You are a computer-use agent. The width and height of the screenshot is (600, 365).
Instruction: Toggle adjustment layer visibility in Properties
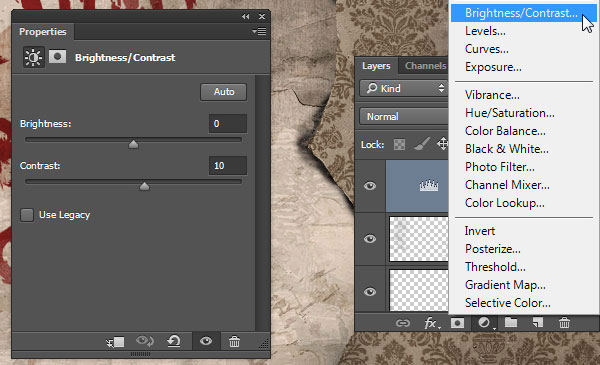click(206, 341)
